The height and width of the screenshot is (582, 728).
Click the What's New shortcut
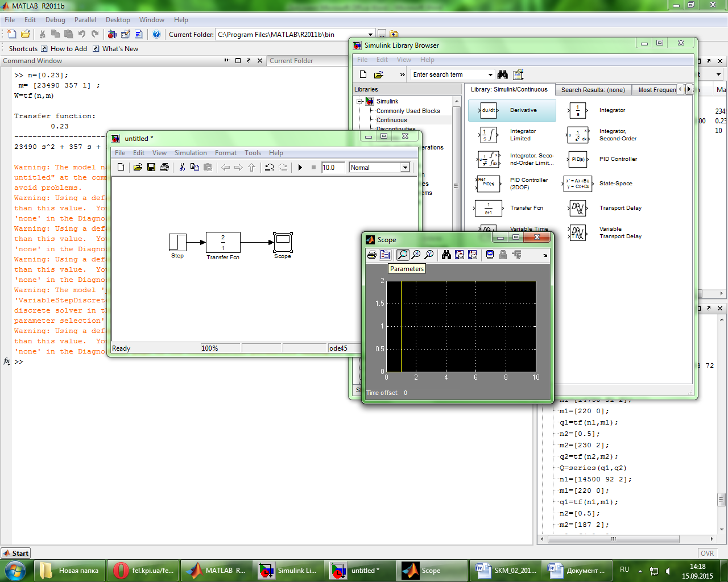(x=115, y=49)
